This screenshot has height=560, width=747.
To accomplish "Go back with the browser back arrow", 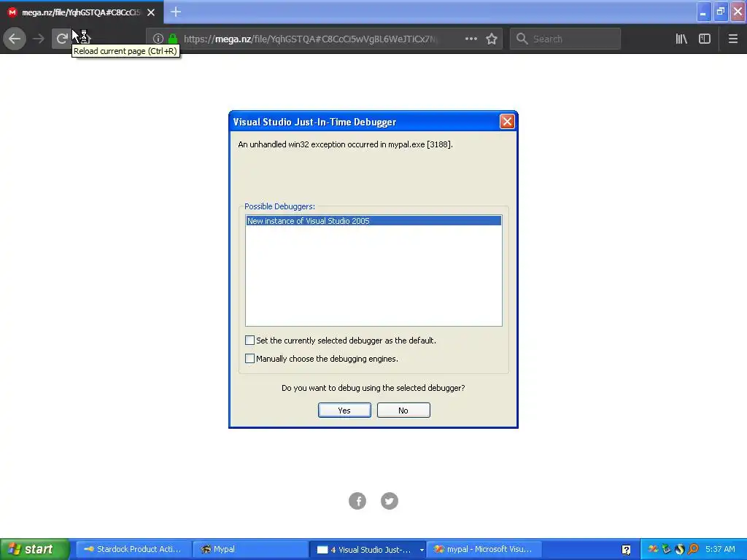I will pyautogui.click(x=15, y=39).
